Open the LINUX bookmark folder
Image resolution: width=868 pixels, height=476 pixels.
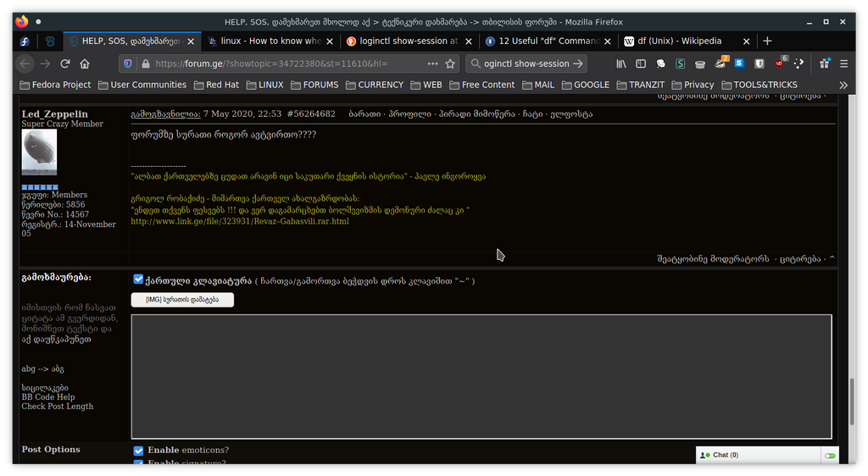point(264,86)
